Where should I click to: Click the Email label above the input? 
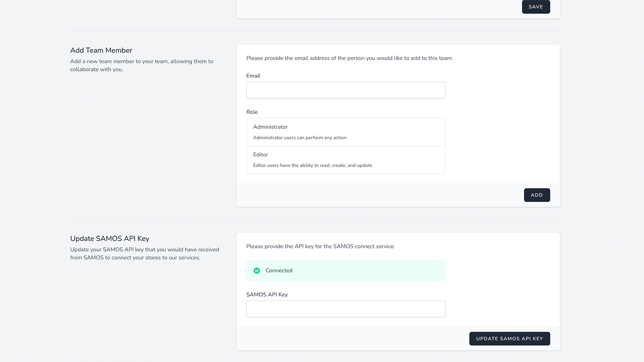coord(253,76)
